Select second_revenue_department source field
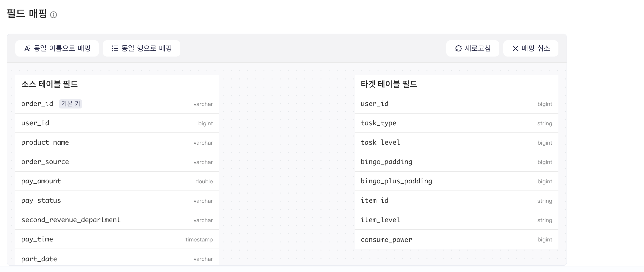This screenshot has height=272, width=644. [x=117, y=220]
